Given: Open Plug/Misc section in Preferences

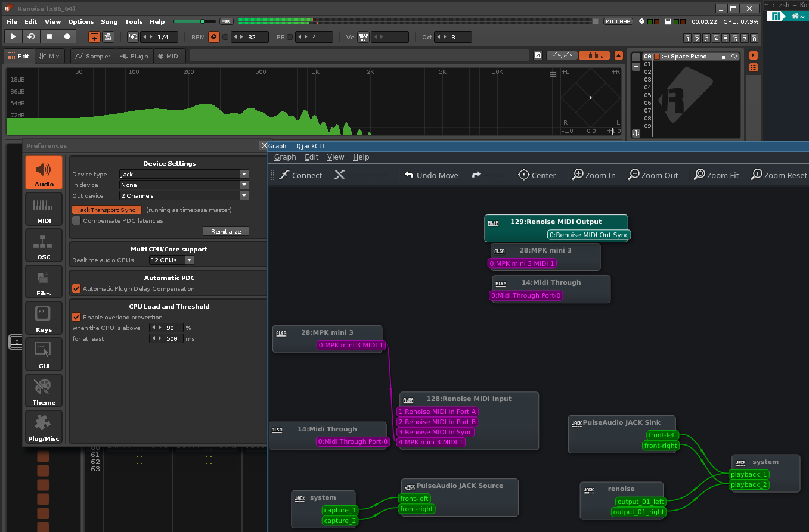Looking at the screenshot, I should (44, 427).
